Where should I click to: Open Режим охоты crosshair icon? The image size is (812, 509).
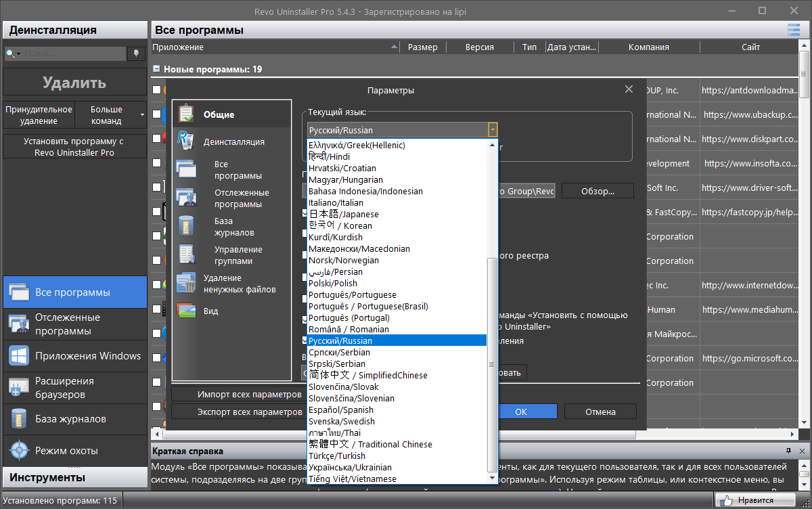click(x=18, y=451)
